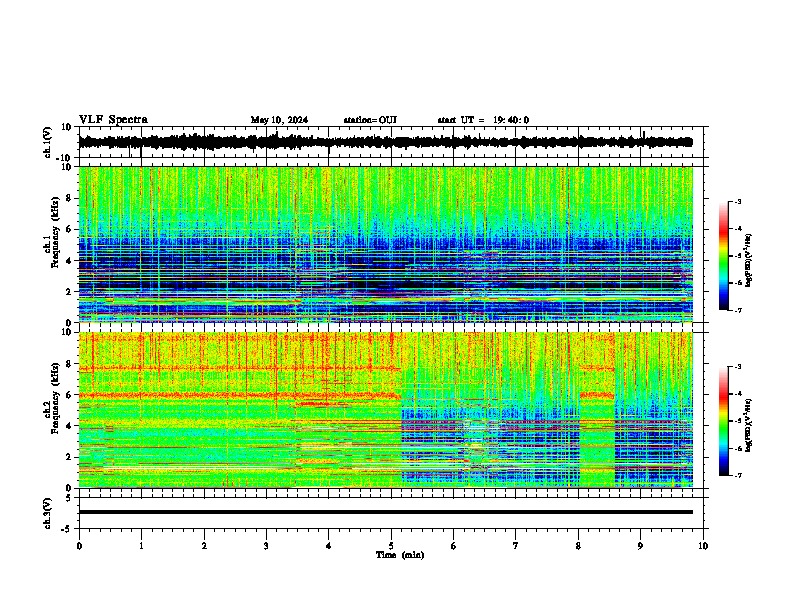792x612 pixels.
Task: Click the date 'May 10, 2024'
Action: (279, 120)
